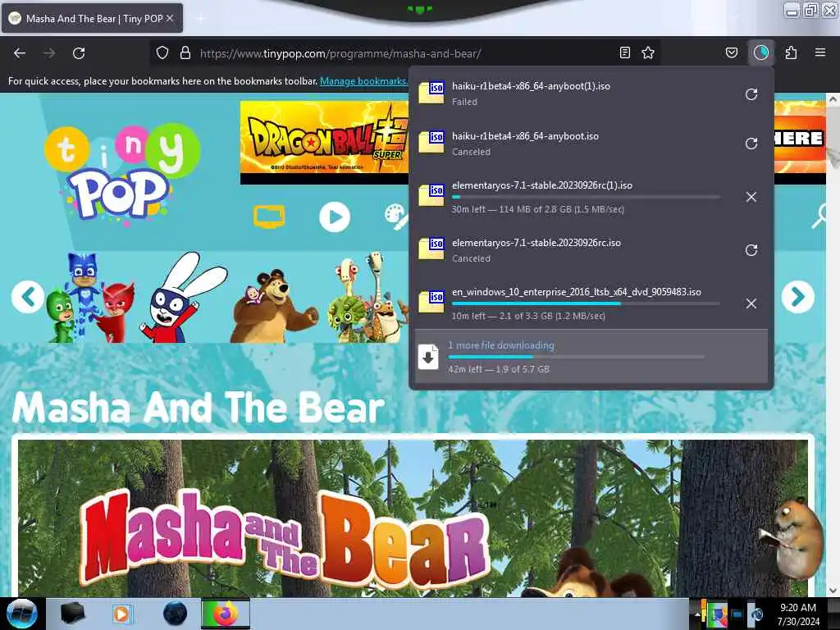The width and height of the screenshot is (840, 630).
Task: Click the network tray icon
Action: (x=737, y=614)
